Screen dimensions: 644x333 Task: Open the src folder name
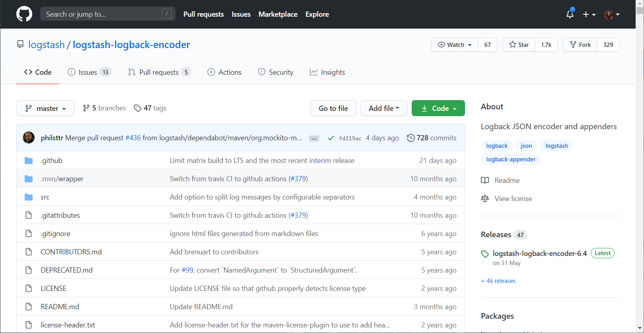coord(45,197)
